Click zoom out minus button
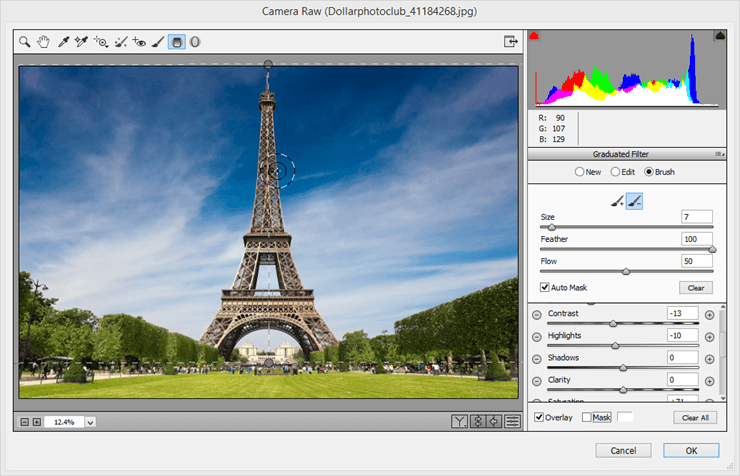This screenshot has height=476, width=740. (x=25, y=422)
